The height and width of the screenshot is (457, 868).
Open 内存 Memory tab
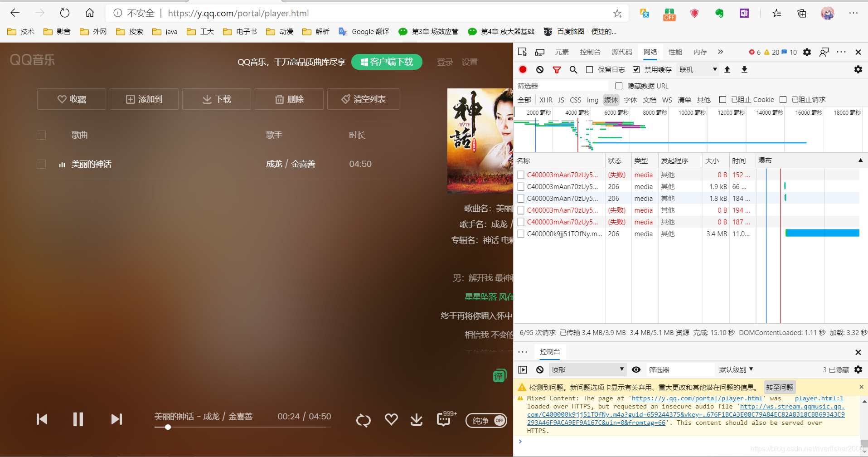[700, 52]
